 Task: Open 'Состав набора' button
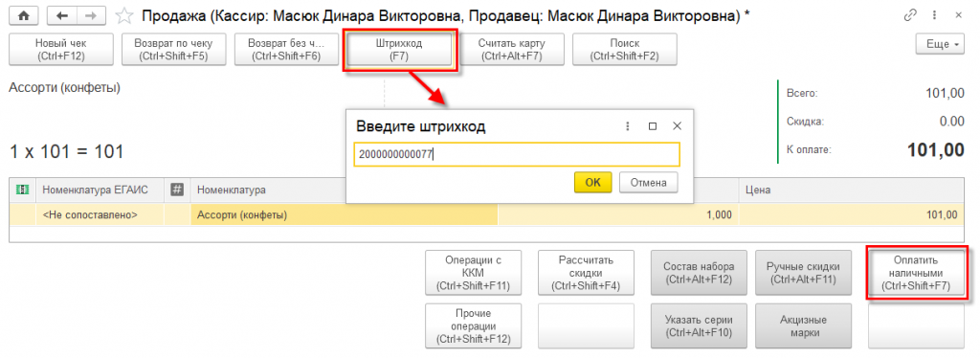(x=699, y=273)
